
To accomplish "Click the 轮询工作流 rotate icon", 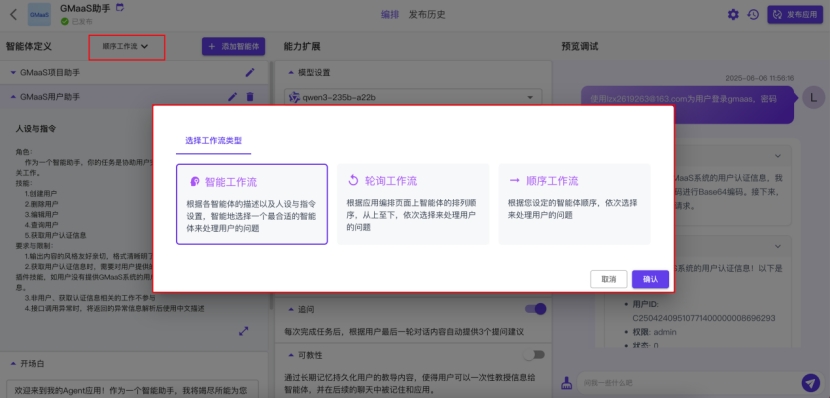I will pos(353,181).
